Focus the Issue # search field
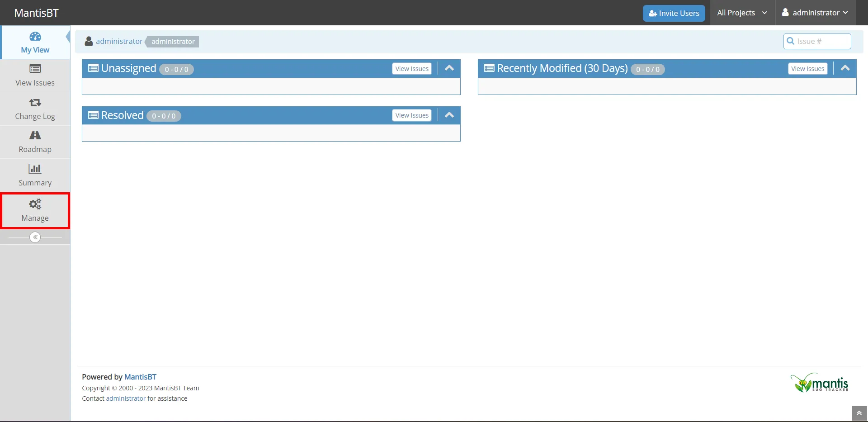 [817, 41]
